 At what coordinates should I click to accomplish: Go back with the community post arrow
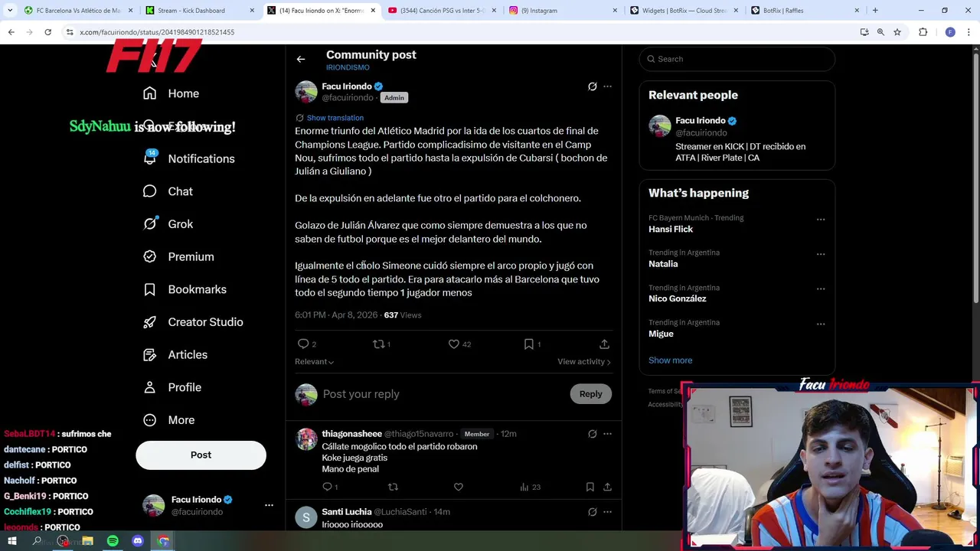pyautogui.click(x=301, y=59)
